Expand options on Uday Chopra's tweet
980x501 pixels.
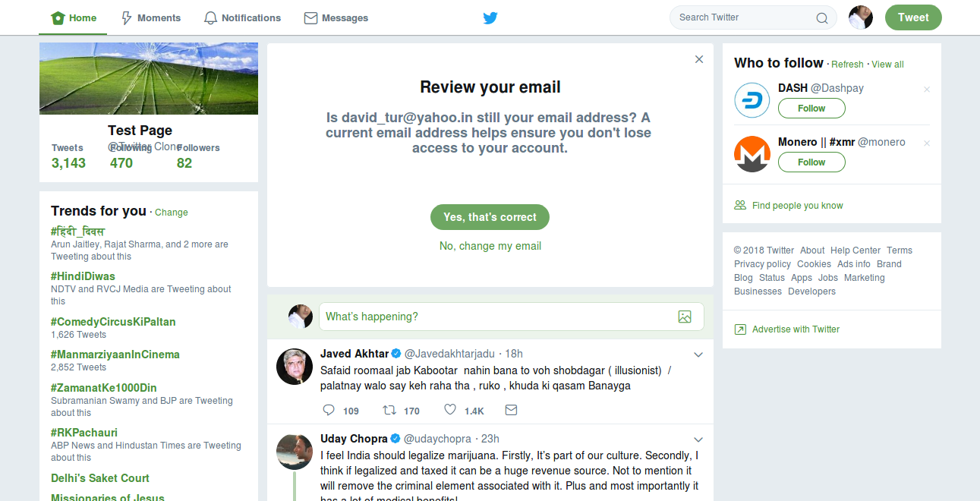698,439
